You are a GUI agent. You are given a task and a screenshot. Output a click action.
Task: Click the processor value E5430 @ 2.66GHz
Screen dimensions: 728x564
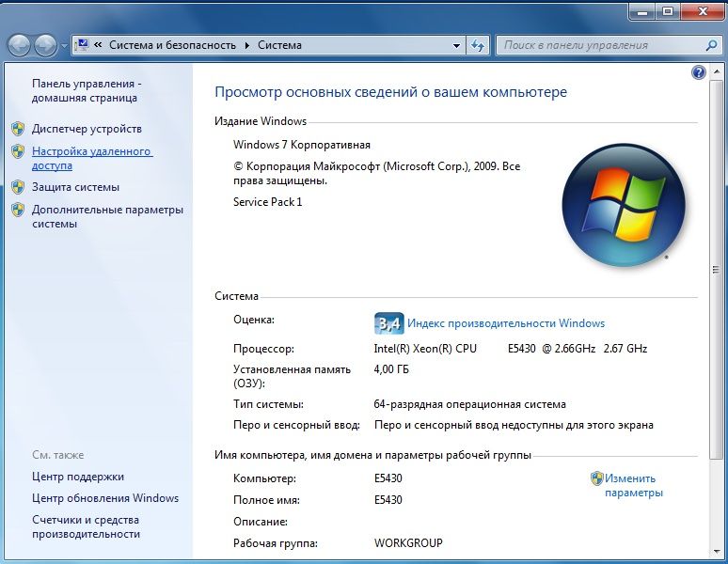[551, 349]
